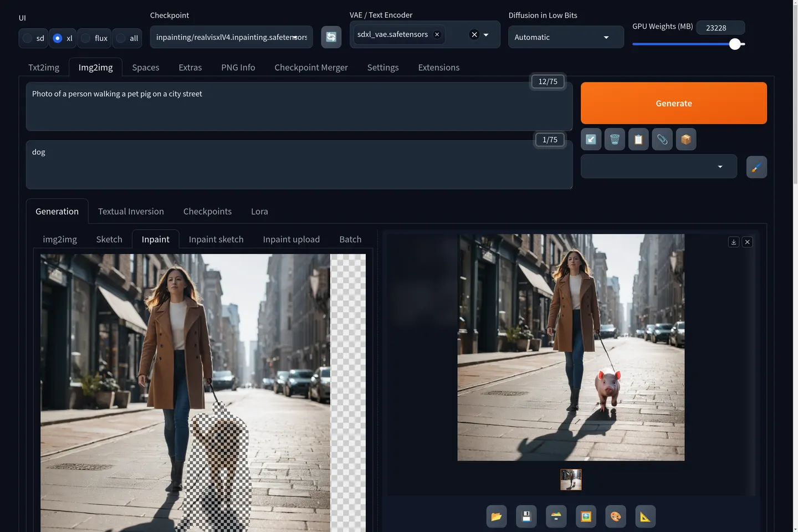
Task: Click the paperclip icon under Generate
Action: [x=662, y=140]
